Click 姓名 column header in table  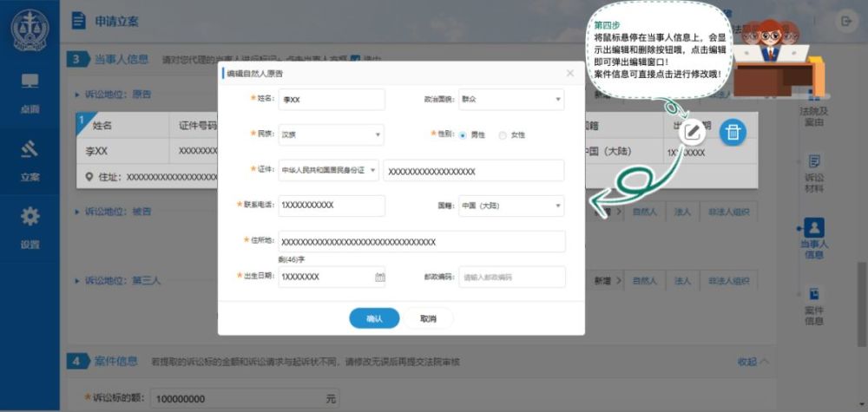point(102,126)
